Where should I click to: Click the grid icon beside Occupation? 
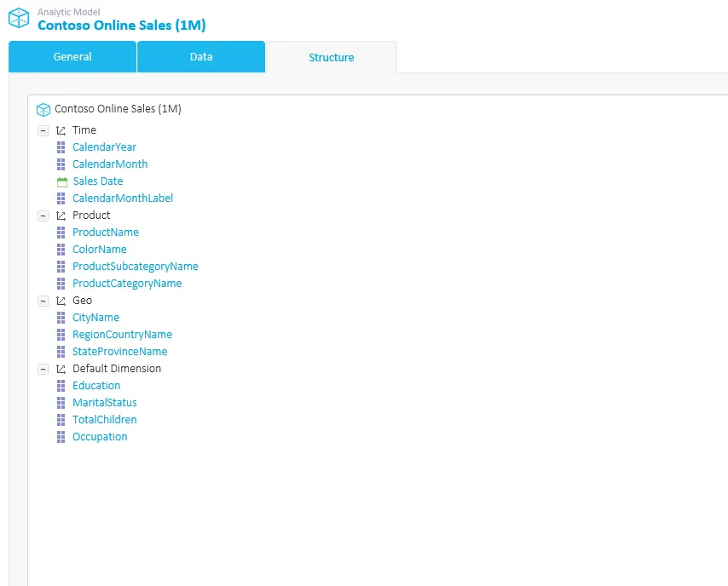pyautogui.click(x=61, y=437)
